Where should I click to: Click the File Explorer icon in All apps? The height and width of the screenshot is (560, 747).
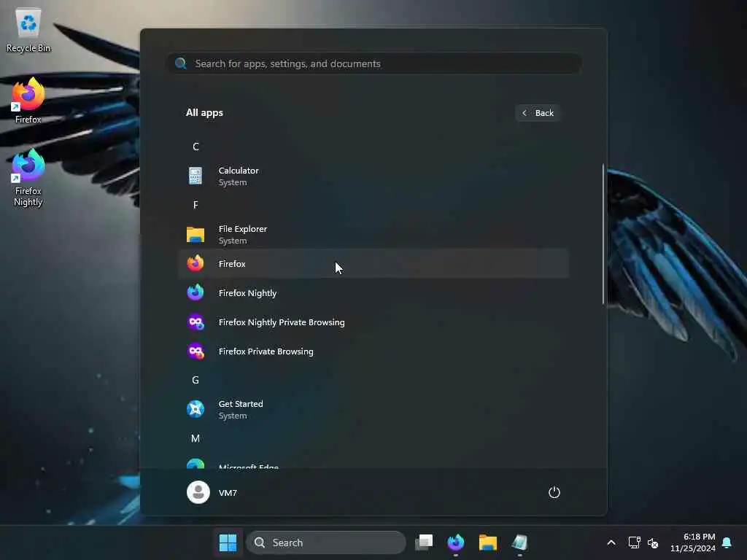click(196, 234)
